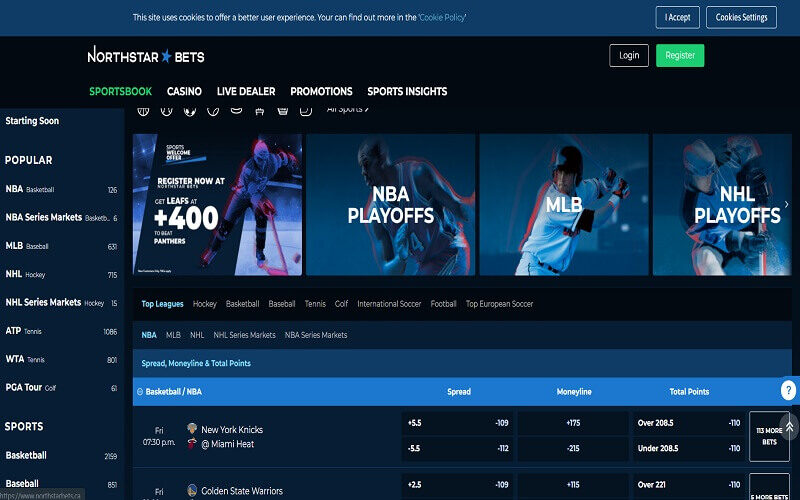Select the MLB league sub-tab
Viewport: 800px width, 500px height.
(173, 335)
